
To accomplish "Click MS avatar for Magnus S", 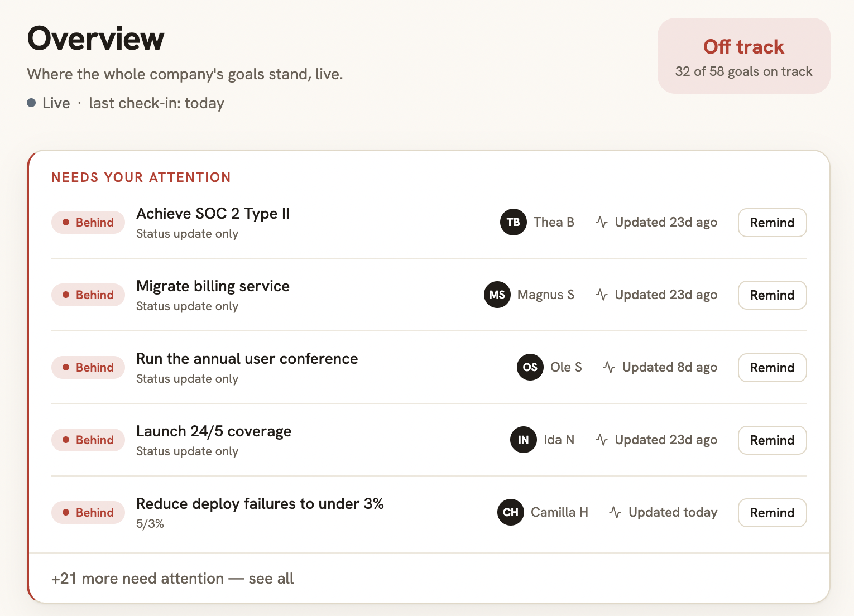I will [x=497, y=295].
